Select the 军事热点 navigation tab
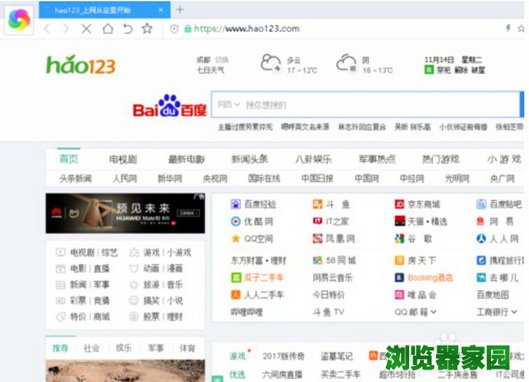The width and height of the screenshot is (529, 382). 377,159
